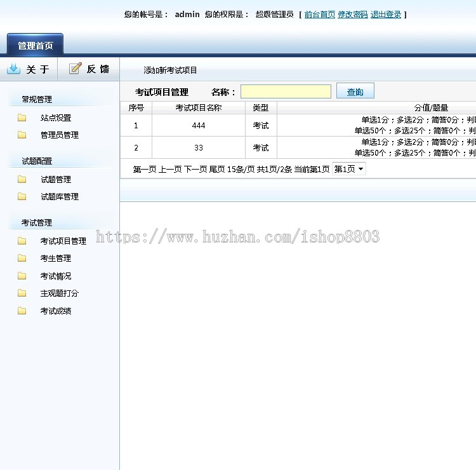This screenshot has width=476, height=470.
Task: Open 考生管理 in the sidebar
Action: [56, 258]
